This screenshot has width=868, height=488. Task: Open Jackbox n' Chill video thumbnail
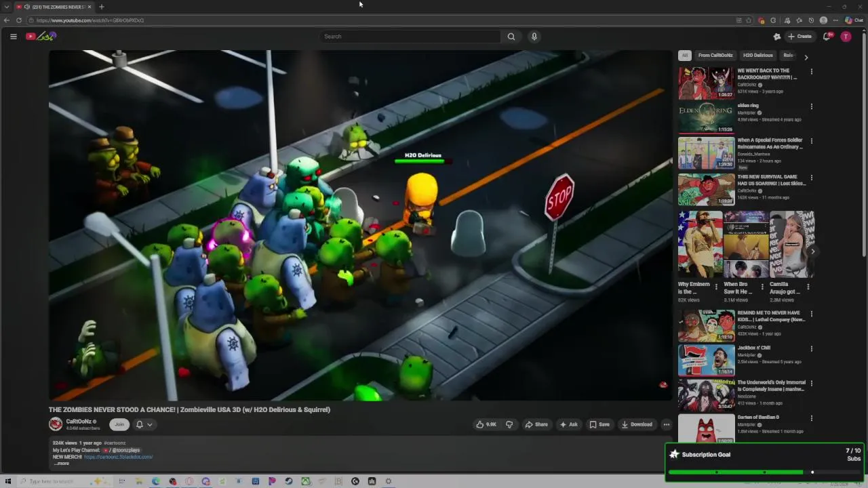coord(706,360)
